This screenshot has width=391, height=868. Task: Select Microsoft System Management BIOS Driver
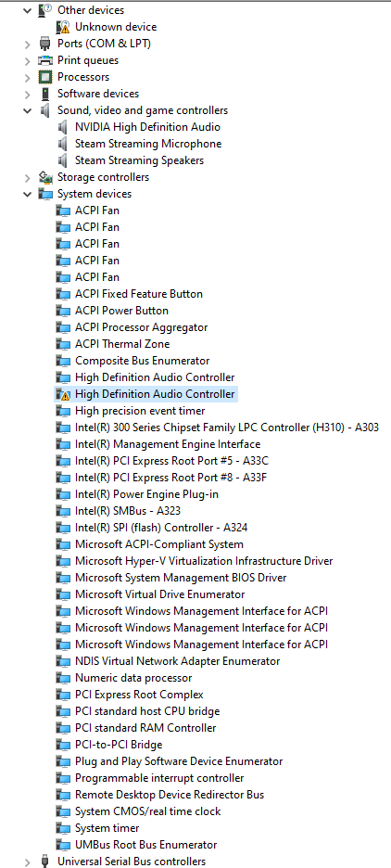coord(181,578)
